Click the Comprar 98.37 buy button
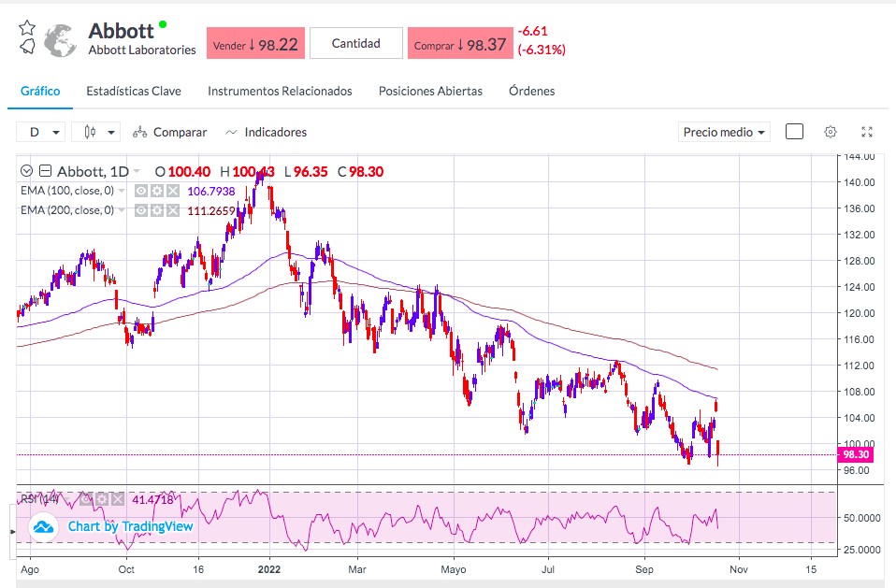Viewport: 896px width, 588px height. click(x=460, y=43)
